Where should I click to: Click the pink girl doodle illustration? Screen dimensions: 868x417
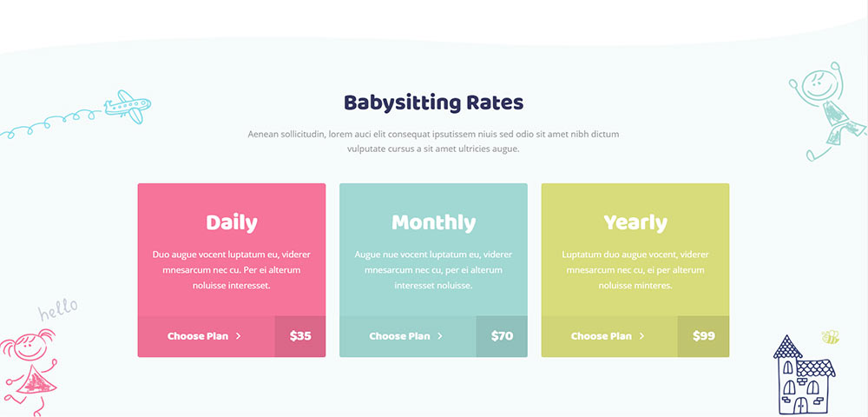pyautogui.click(x=29, y=372)
